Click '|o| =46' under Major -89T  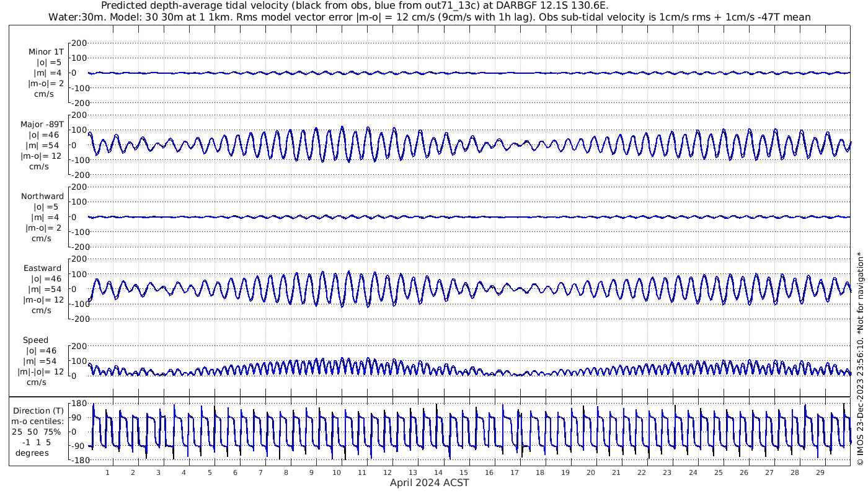coord(45,135)
